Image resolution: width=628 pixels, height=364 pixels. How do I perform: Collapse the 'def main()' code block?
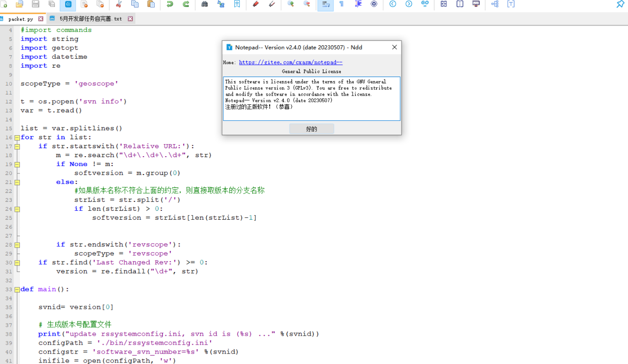tap(17, 290)
